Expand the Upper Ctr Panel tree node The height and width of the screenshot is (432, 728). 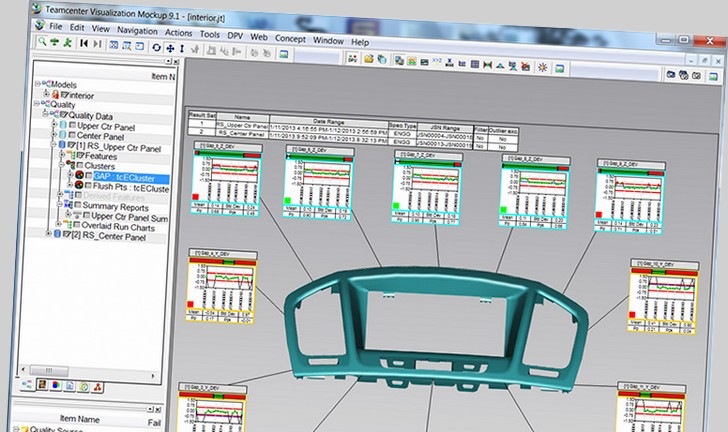coord(54,124)
